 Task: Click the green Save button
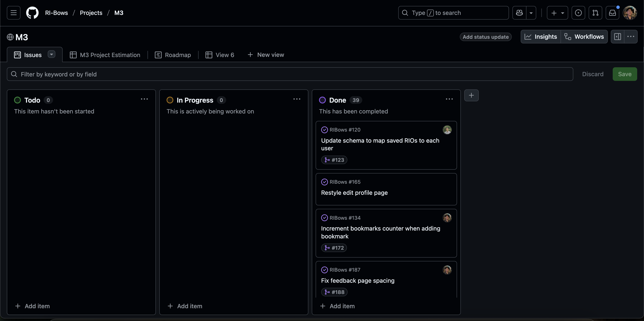tap(624, 74)
